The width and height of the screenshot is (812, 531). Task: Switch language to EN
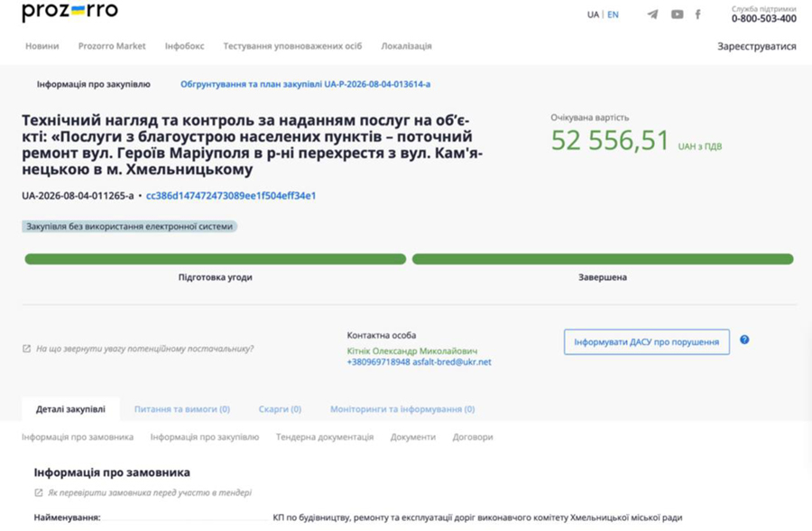click(614, 14)
